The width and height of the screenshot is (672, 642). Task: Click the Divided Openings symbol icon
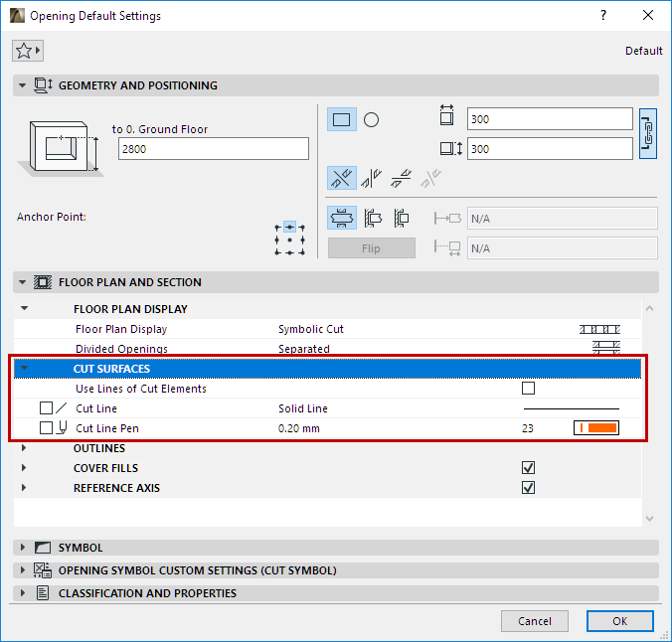[x=606, y=347]
